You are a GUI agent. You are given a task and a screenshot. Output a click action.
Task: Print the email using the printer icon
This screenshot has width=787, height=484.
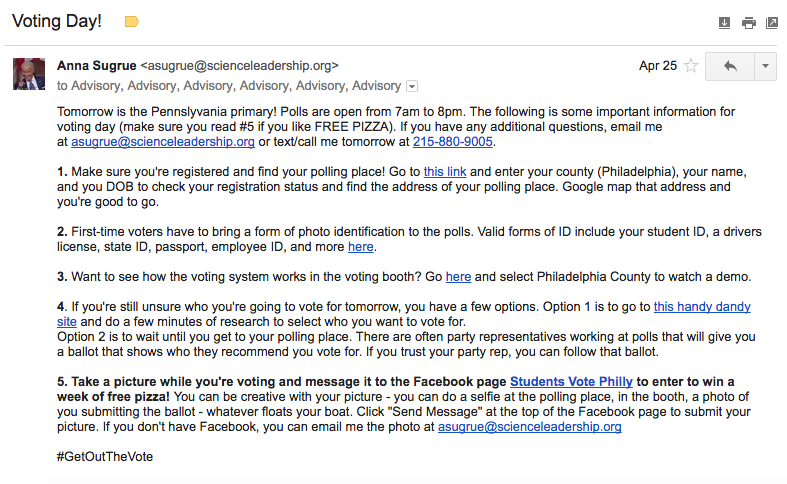coord(748,23)
